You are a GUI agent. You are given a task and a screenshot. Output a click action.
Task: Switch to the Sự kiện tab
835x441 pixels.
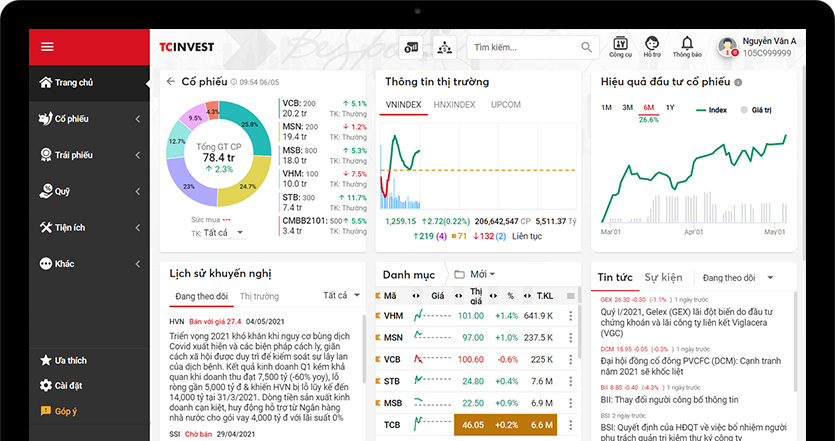point(663,277)
